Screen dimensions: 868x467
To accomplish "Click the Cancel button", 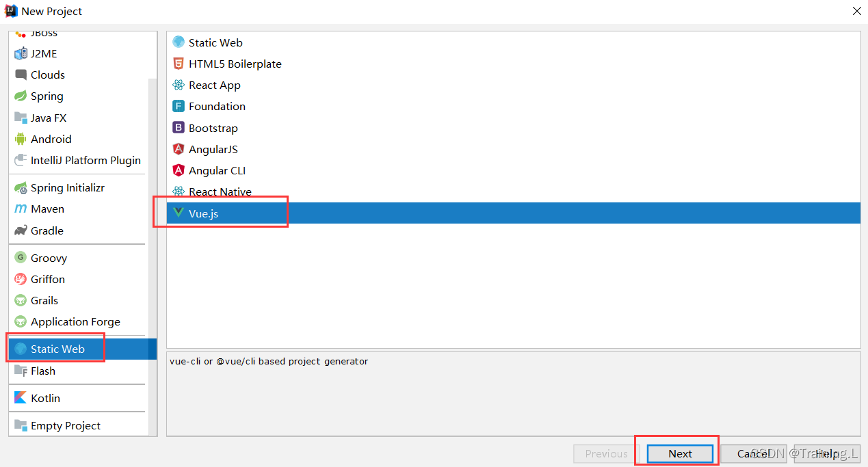I will tap(754, 453).
